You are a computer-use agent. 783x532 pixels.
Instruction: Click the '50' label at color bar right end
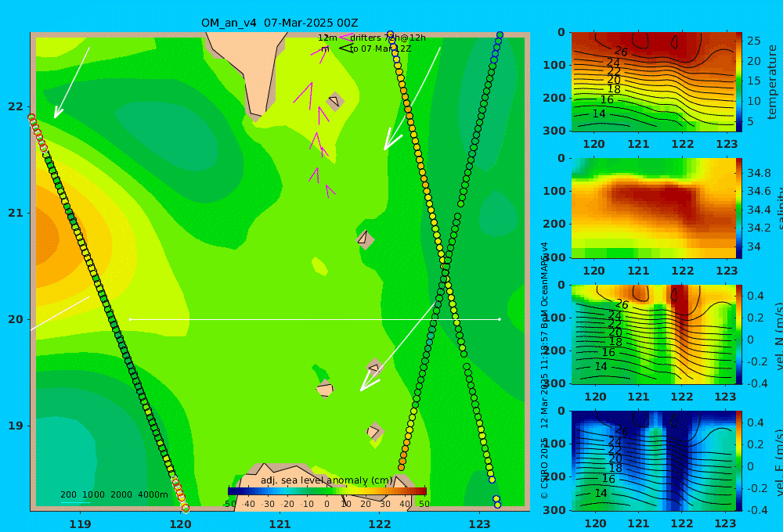(x=424, y=504)
